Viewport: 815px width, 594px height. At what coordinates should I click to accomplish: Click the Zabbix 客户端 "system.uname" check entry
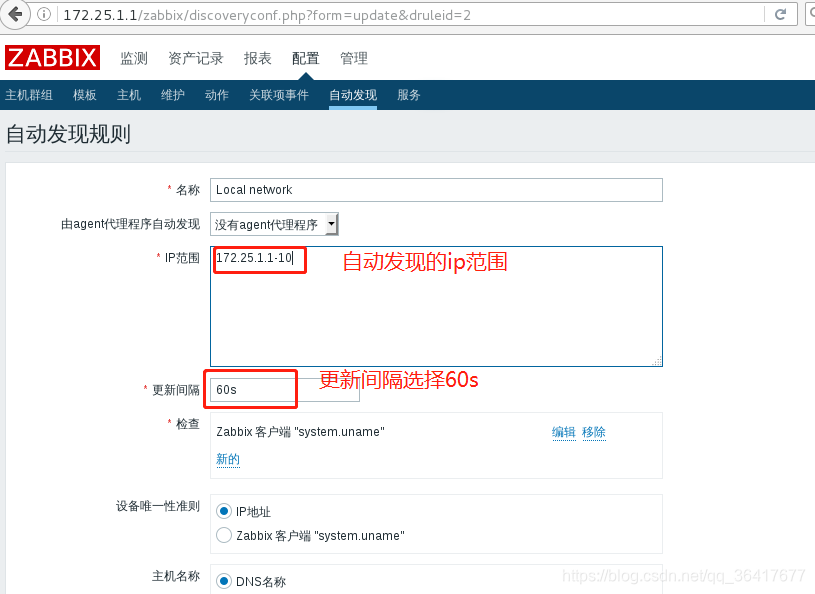300,432
